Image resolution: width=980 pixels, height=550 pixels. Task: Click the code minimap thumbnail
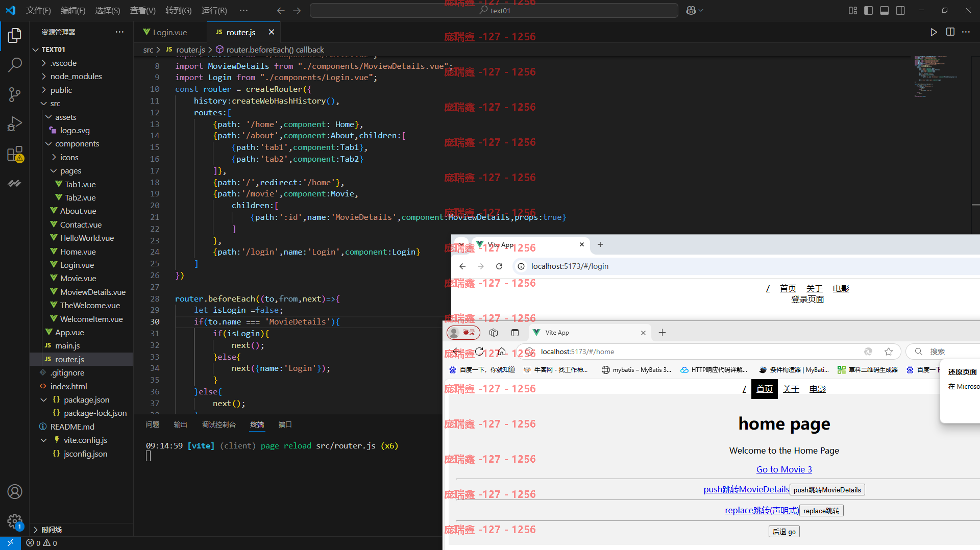[x=935, y=77]
